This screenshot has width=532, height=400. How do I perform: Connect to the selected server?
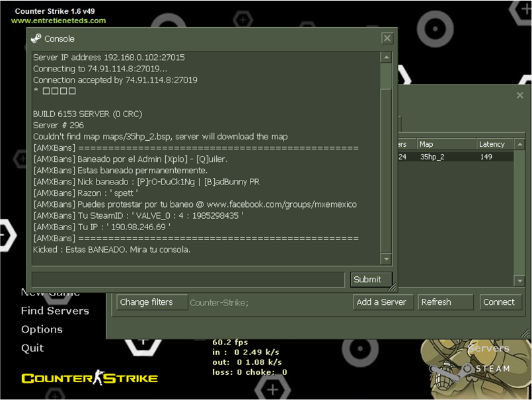point(500,302)
